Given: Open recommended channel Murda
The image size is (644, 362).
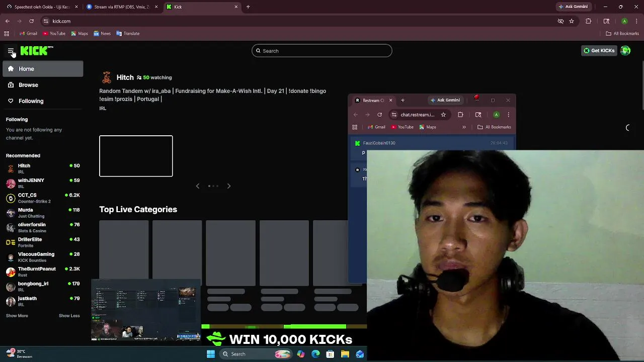Looking at the screenshot, I should [x=43, y=213].
